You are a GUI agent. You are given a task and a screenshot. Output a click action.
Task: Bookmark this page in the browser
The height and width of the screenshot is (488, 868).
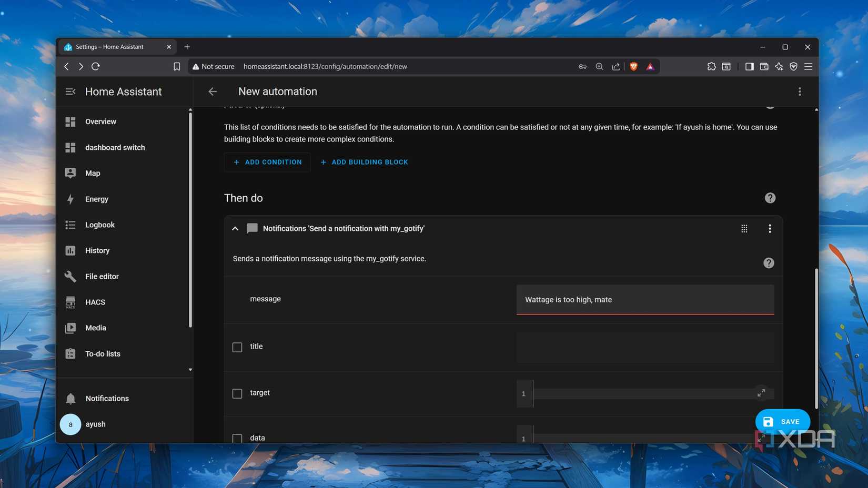point(177,66)
